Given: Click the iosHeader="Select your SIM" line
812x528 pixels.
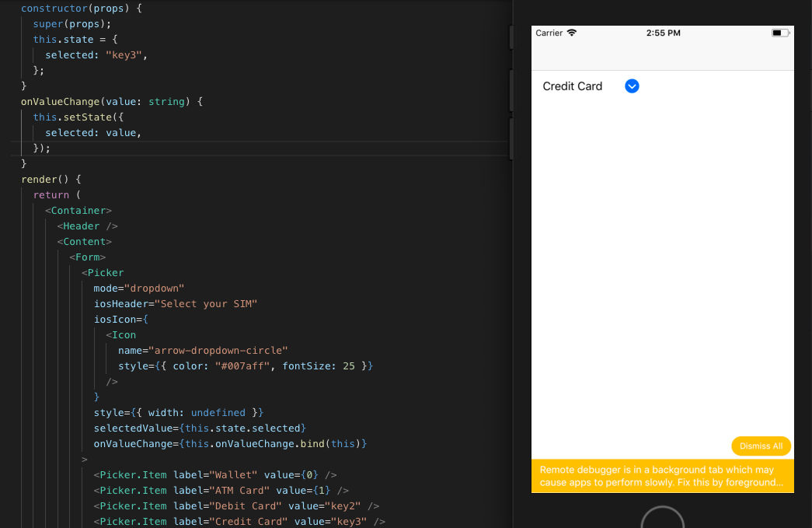Looking at the screenshot, I should pyautogui.click(x=176, y=303).
